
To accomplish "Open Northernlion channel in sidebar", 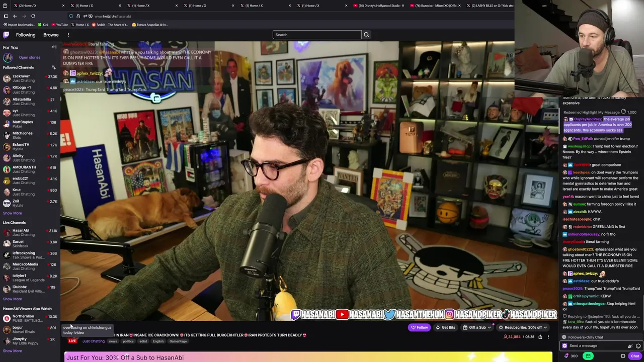I will [30, 318].
